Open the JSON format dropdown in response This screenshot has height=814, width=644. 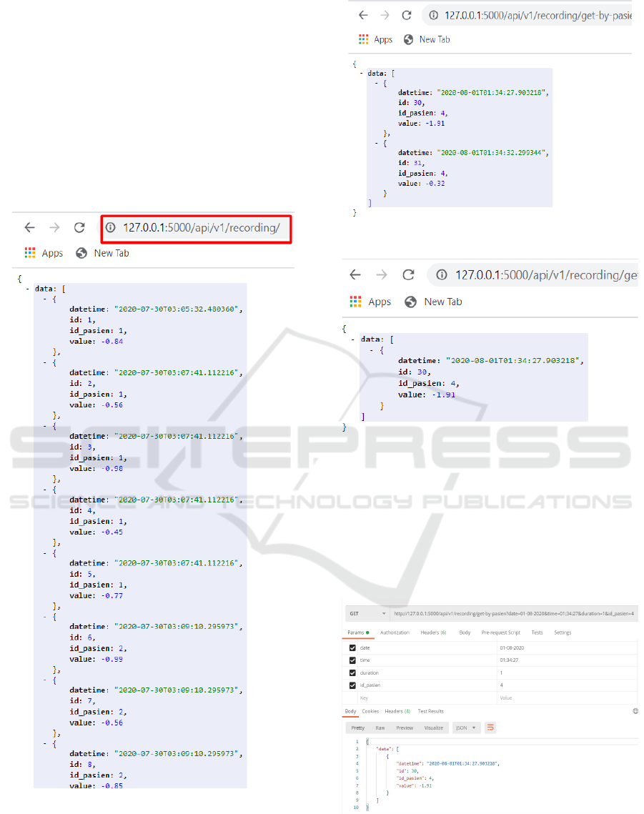tap(465, 728)
